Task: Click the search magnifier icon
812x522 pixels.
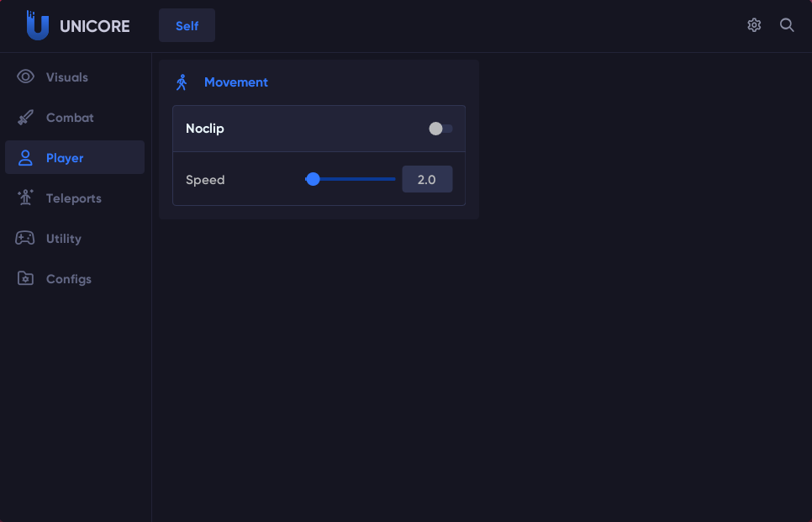Action: tap(787, 25)
